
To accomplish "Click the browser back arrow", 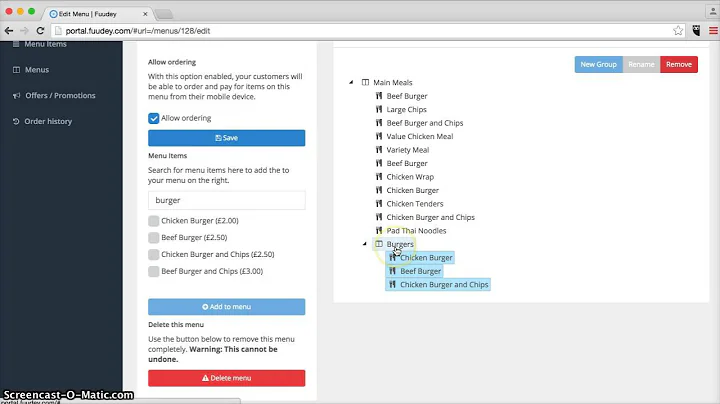I will tap(9, 31).
